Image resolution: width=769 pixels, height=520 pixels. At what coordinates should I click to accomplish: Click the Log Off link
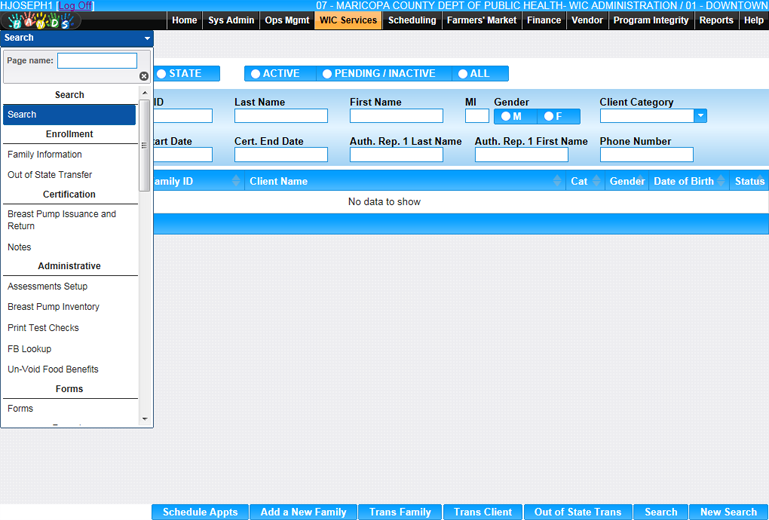click(x=75, y=6)
